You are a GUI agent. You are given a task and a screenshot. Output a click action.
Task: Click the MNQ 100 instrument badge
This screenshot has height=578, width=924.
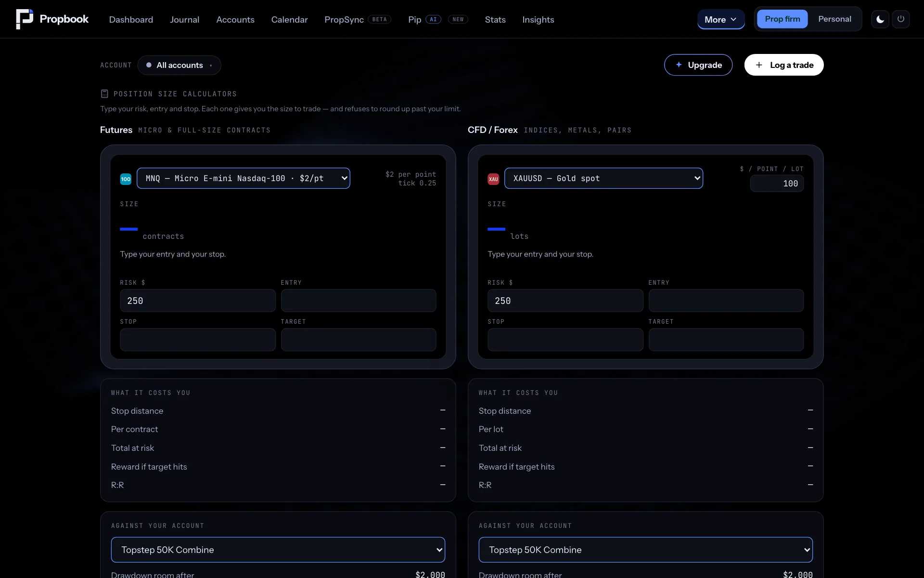126,179
